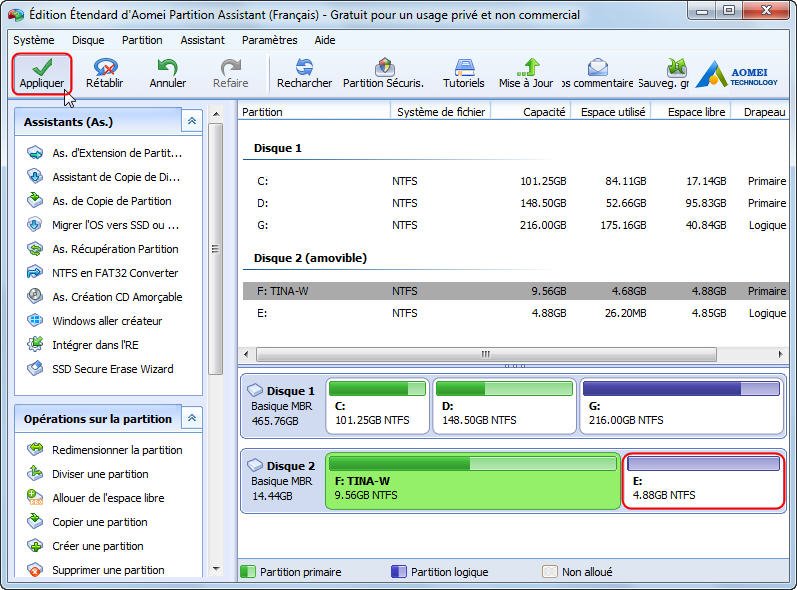Image resolution: width=797 pixels, height=590 pixels.
Task: Start As. Création CD Amorçable
Action: (x=104, y=297)
